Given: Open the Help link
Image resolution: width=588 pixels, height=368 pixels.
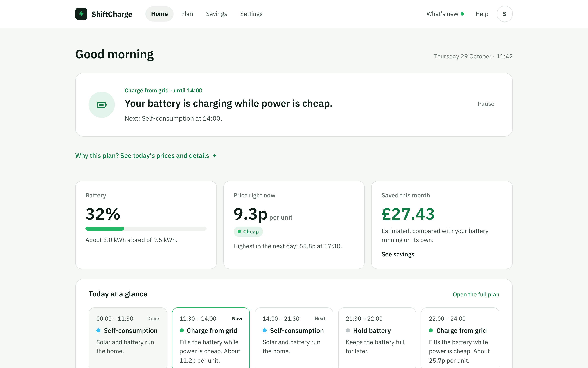Looking at the screenshot, I should [x=482, y=14].
